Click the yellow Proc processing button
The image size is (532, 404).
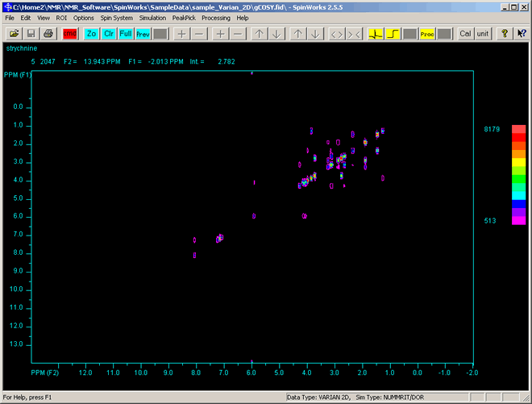coord(427,34)
